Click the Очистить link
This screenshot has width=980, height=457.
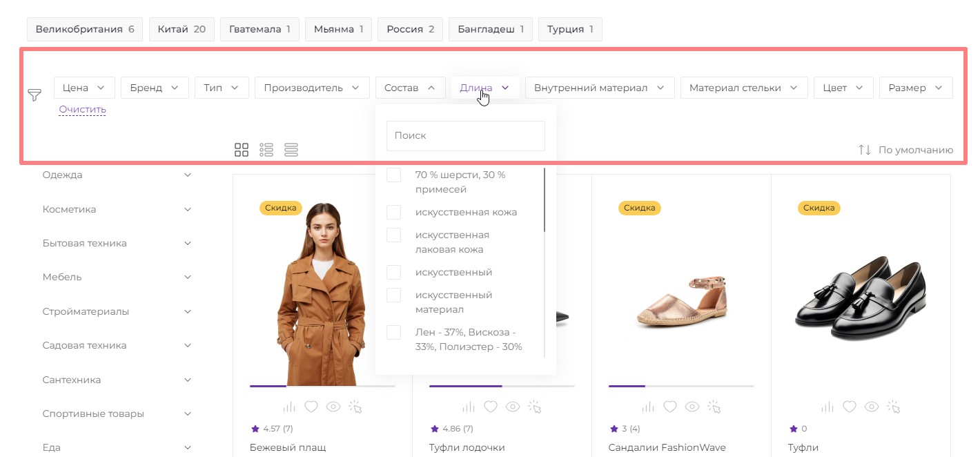[82, 109]
